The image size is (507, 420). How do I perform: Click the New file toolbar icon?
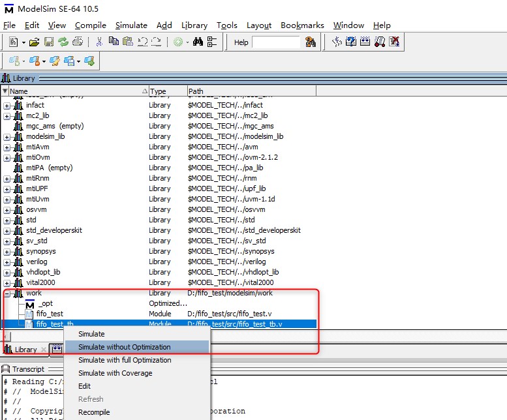[14, 42]
